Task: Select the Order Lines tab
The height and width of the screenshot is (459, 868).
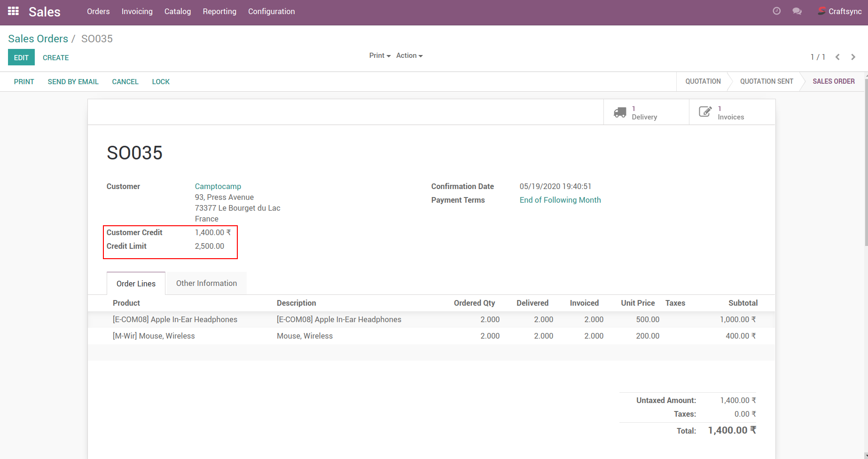Action: [136, 284]
